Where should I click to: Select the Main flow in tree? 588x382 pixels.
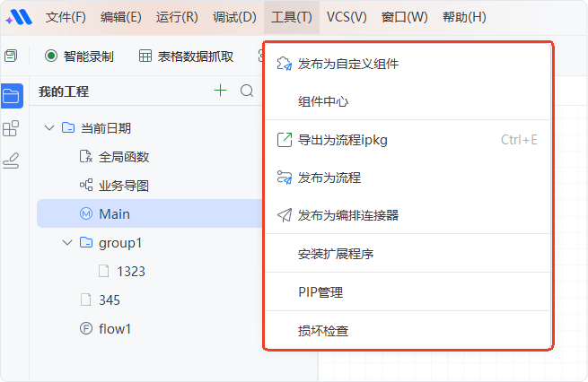pos(115,213)
